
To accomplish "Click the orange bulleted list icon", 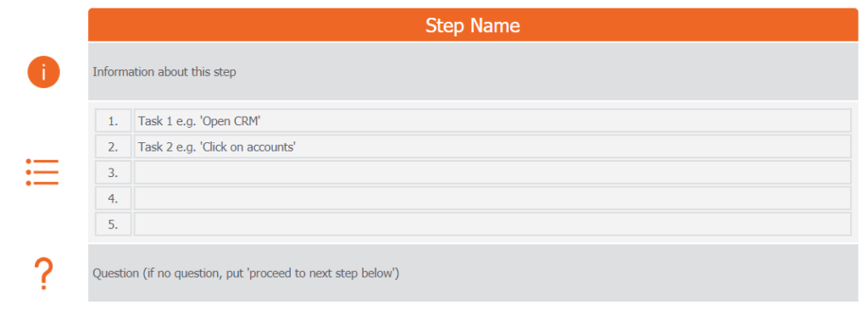I will click(42, 172).
